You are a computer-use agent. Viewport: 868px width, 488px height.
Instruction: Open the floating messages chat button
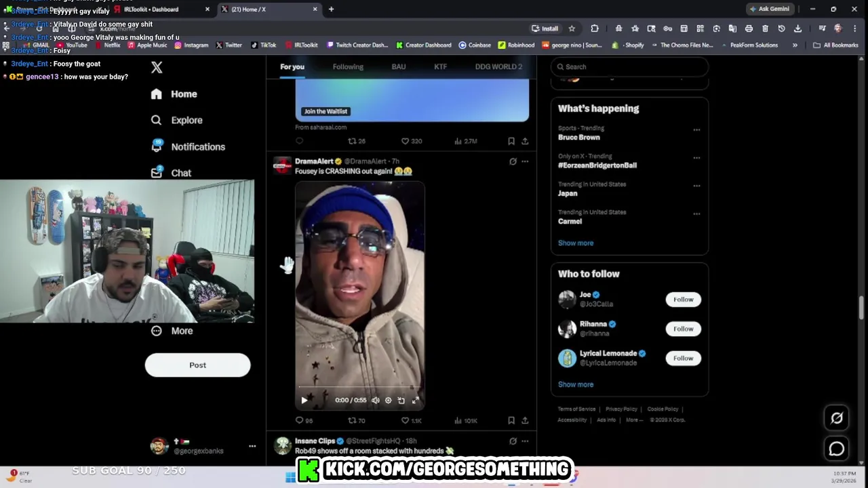(837, 449)
